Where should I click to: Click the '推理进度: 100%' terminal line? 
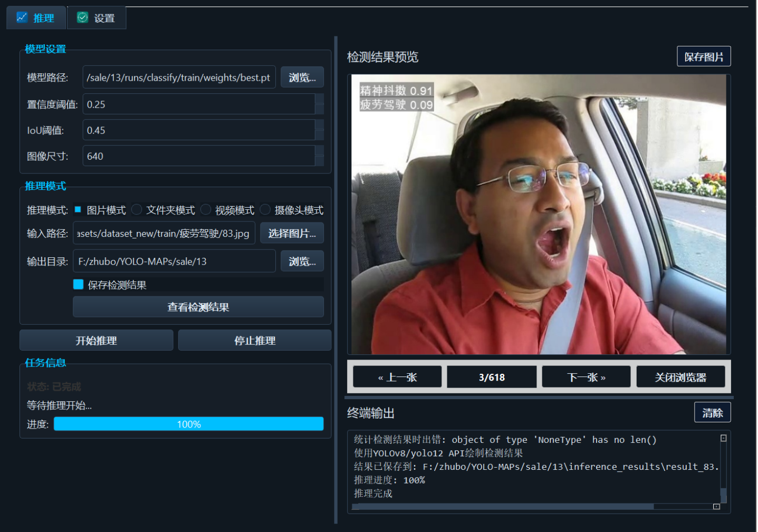pyautogui.click(x=389, y=480)
